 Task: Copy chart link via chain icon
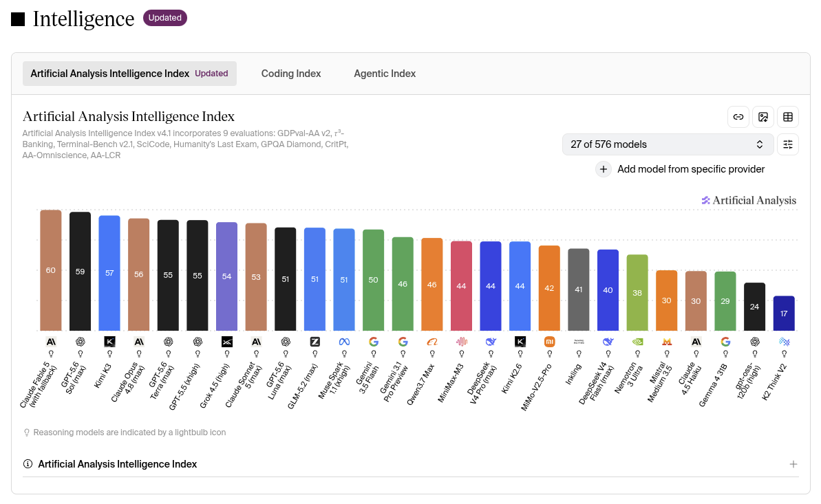tap(738, 117)
